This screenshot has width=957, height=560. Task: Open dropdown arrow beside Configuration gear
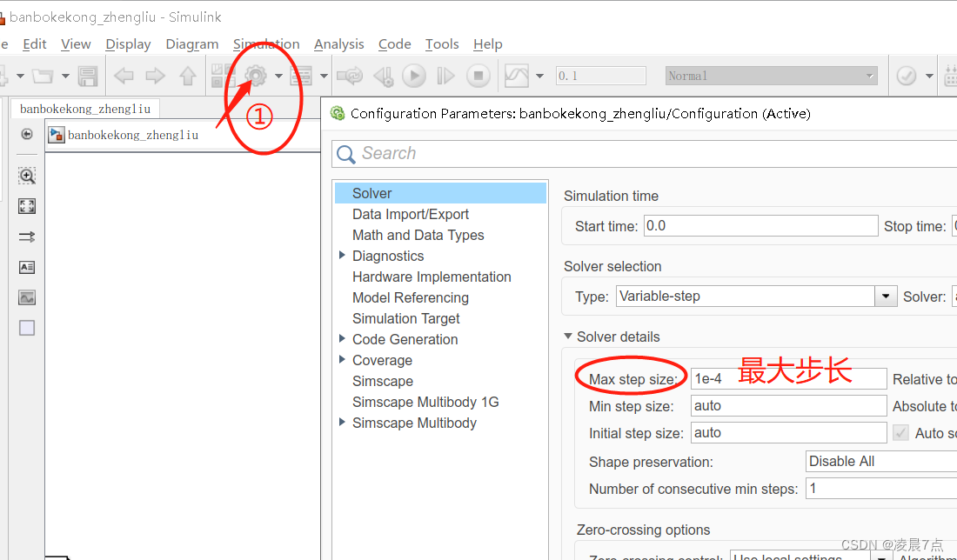[278, 77]
